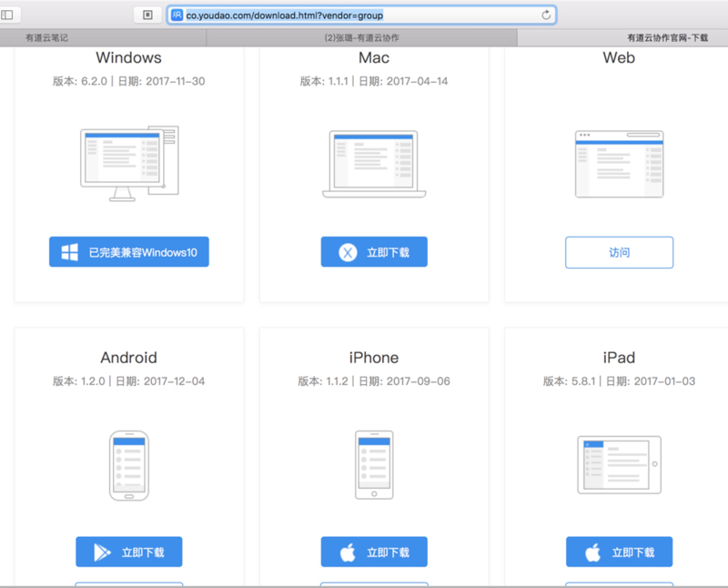Click the Mac heading text
This screenshot has width=728, height=588.
374,57
